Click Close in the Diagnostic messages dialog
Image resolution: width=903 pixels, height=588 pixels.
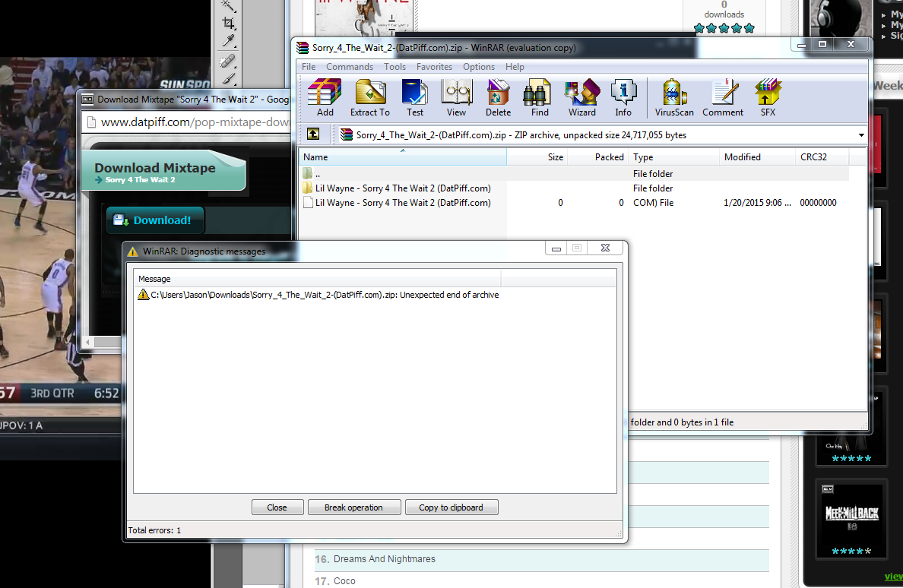click(x=277, y=507)
